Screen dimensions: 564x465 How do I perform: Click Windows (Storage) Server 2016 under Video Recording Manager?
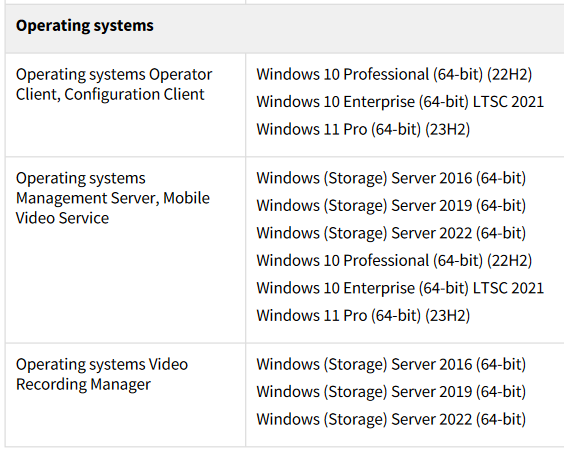tap(391, 365)
